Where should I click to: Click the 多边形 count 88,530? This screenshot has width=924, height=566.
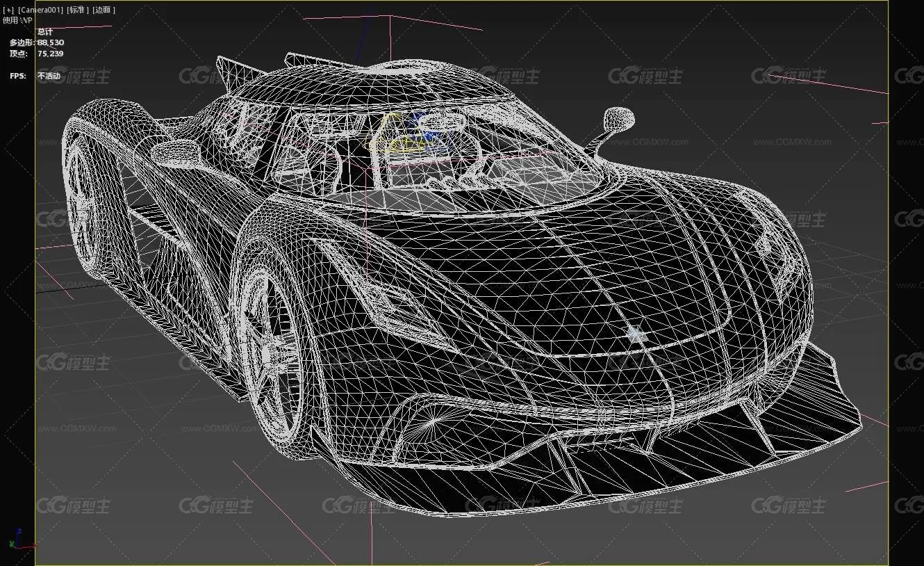(x=51, y=43)
